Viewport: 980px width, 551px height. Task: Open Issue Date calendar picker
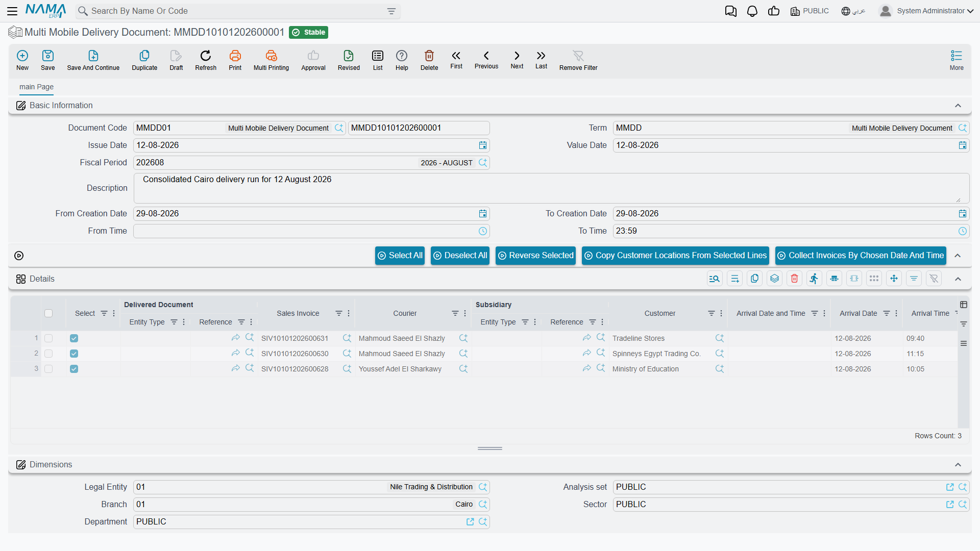(483, 145)
